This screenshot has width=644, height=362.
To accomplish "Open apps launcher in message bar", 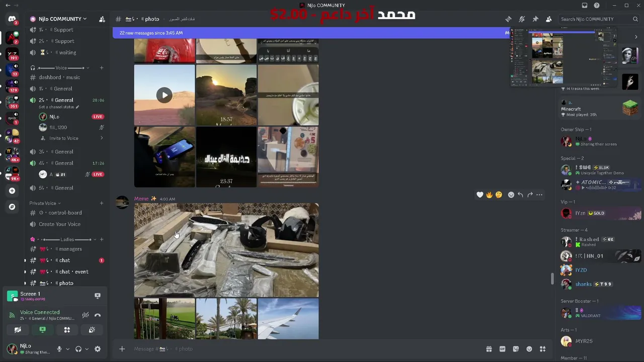I will (542, 349).
